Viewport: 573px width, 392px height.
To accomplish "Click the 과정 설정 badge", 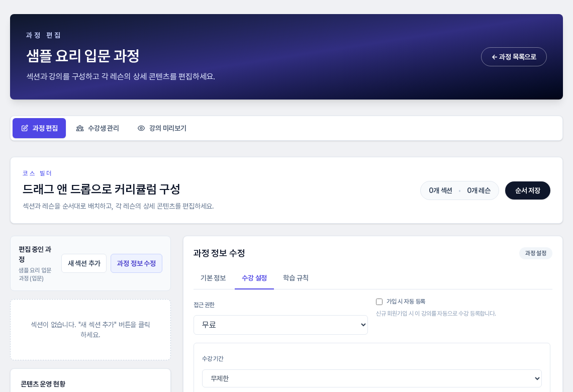I will pyautogui.click(x=536, y=253).
